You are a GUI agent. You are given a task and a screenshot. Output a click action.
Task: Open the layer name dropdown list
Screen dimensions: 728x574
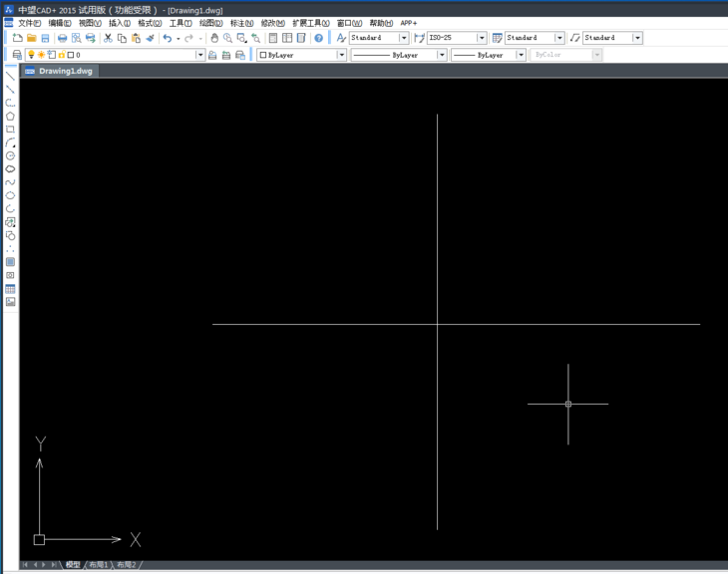tap(199, 55)
